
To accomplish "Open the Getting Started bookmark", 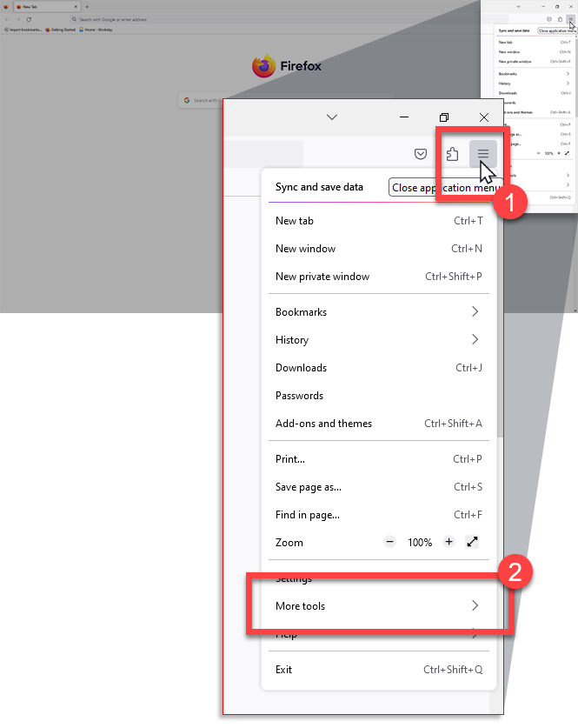I will point(60,30).
